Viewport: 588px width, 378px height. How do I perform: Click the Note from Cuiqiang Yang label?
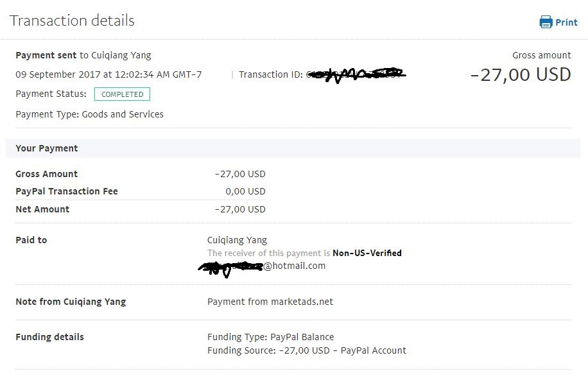[x=71, y=302]
